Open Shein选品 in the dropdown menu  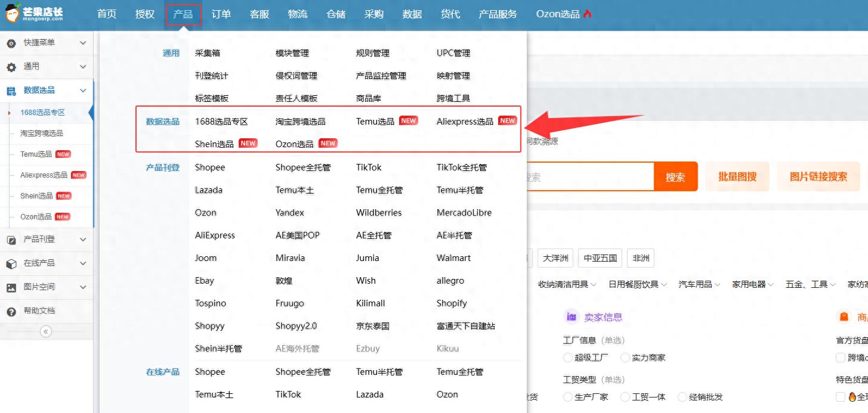tap(214, 144)
